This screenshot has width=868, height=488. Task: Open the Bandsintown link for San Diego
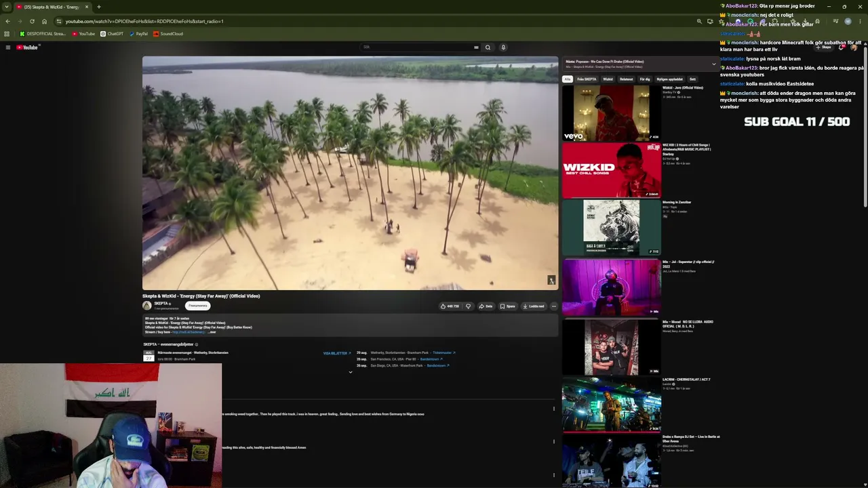[x=438, y=366]
